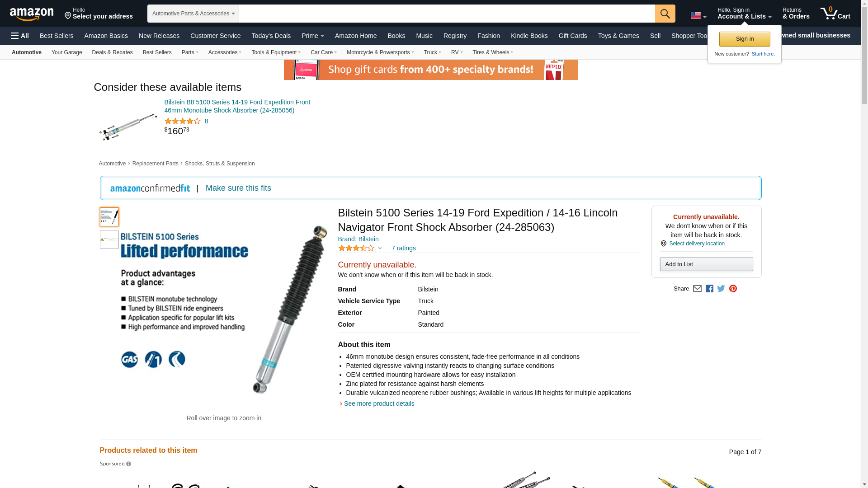Expand the star rating breakdown arrow

pos(380,248)
